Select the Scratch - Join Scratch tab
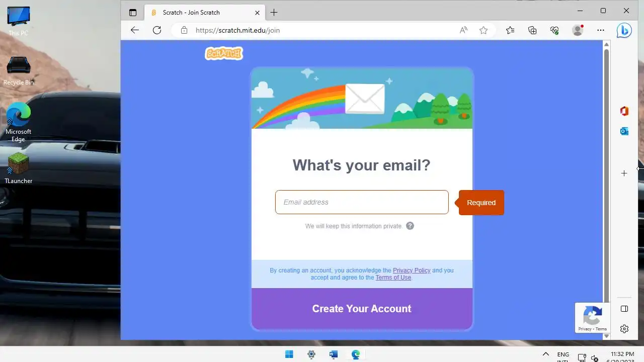The image size is (644, 362). (204, 13)
